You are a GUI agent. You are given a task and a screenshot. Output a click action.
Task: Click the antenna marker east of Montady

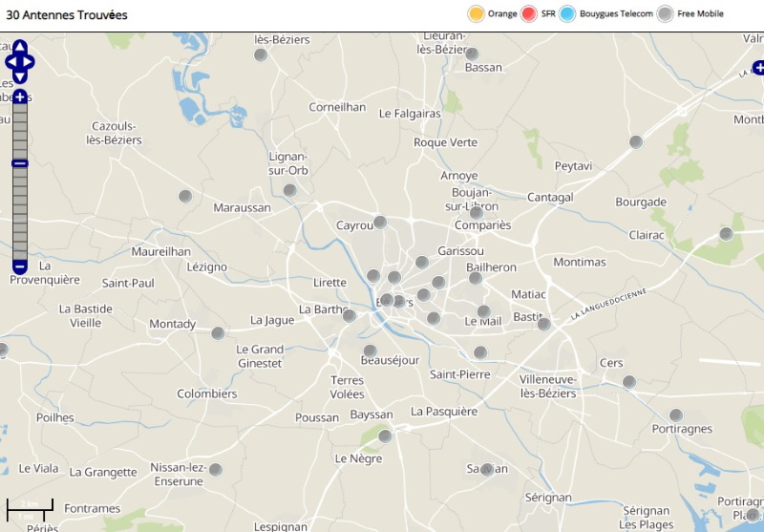[x=218, y=333]
